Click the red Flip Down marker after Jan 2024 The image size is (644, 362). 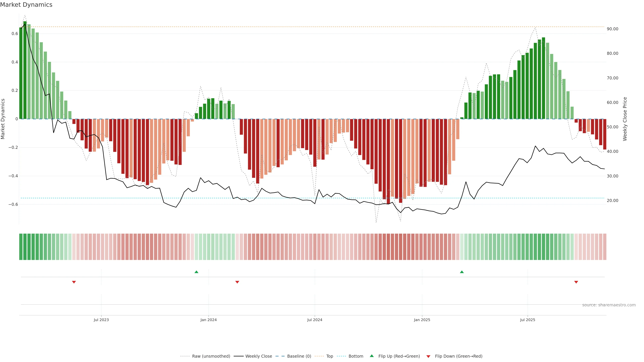point(237,282)
